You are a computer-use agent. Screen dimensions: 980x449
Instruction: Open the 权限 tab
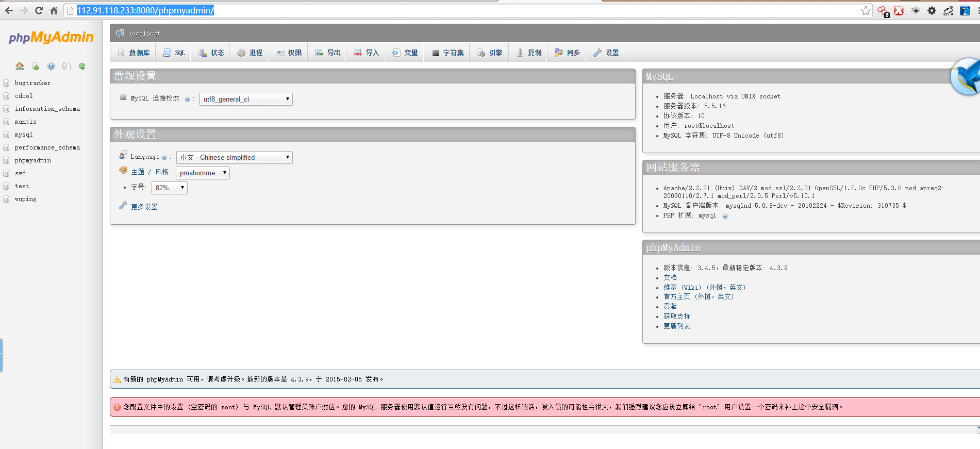[289, 53]
